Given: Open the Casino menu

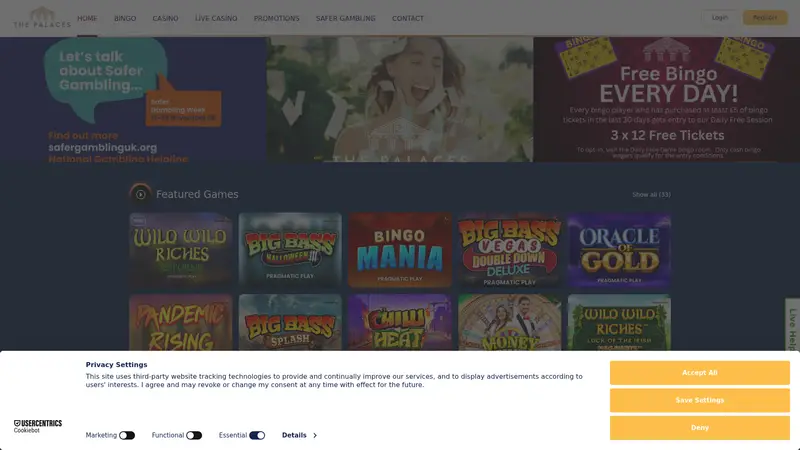Looking at the screenshot, I should pos(165,18).
